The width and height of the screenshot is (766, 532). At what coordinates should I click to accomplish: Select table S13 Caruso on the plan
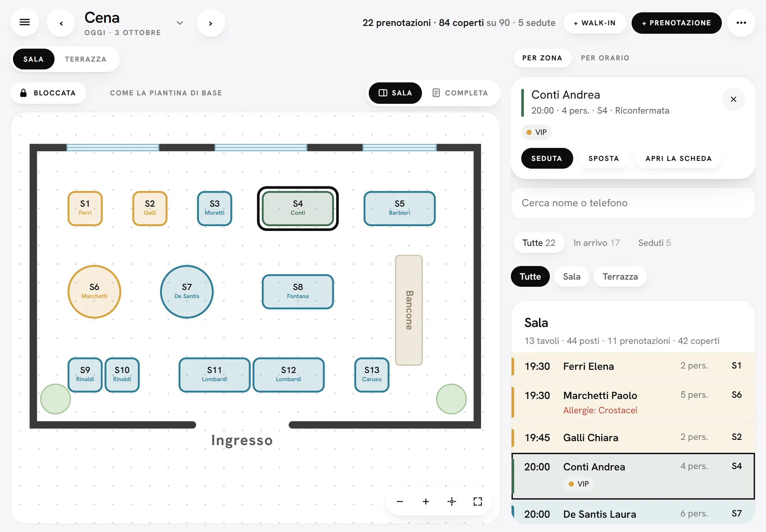pos(372,375)
